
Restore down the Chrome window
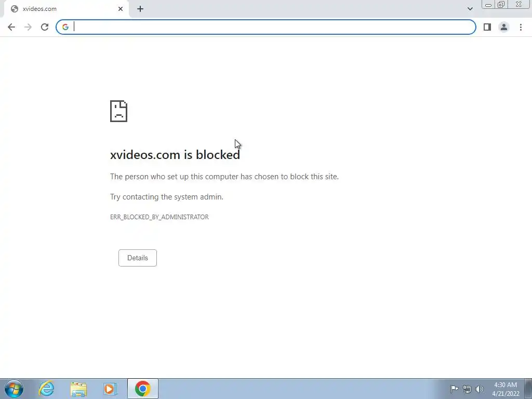point(501,5)
